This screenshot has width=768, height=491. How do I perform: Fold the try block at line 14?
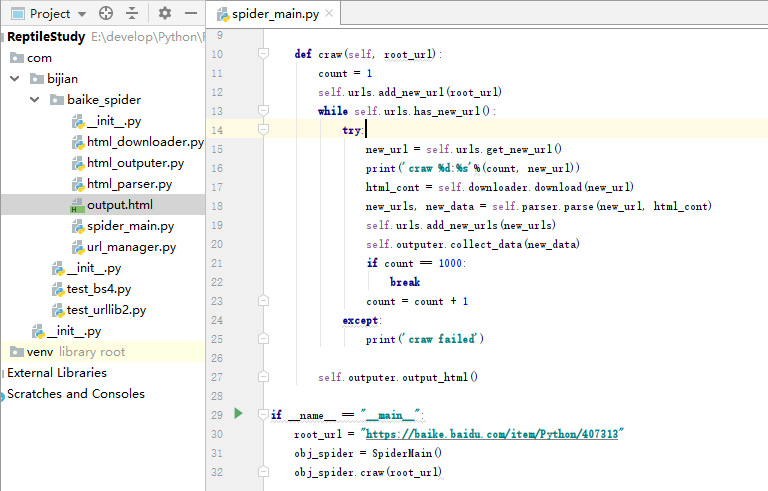pos(264,130)
